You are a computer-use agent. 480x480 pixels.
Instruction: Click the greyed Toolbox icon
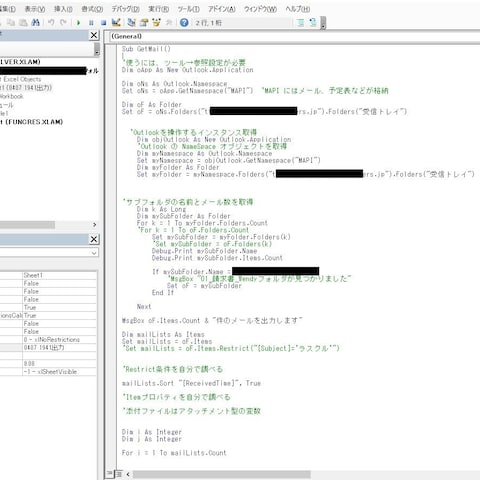pyautogui.click(x=169, y=23)
